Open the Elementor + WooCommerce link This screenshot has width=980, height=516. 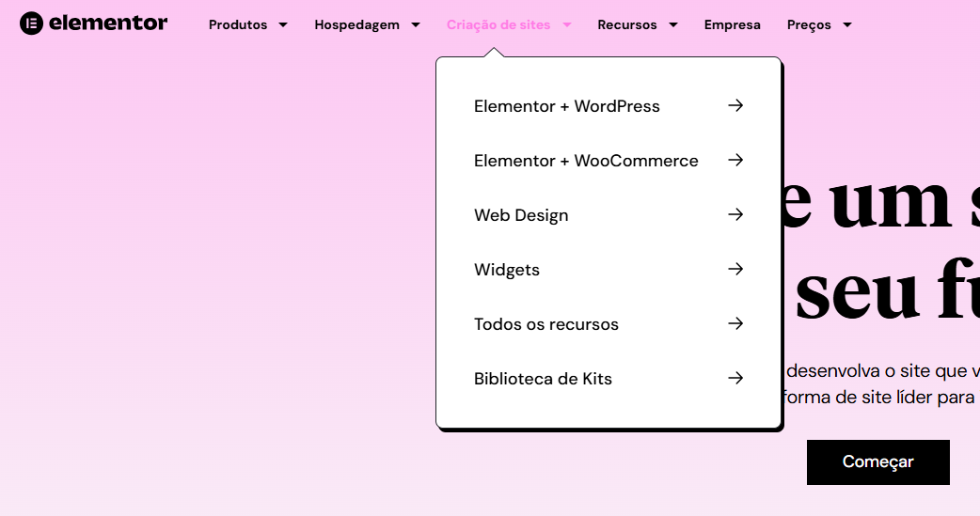[586, 161]
